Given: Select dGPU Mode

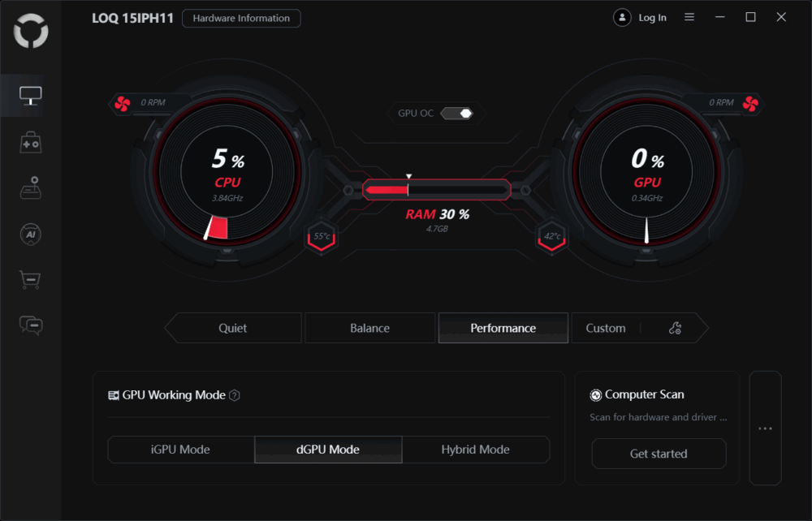Looking at the screenshot, I should [328, 449].
